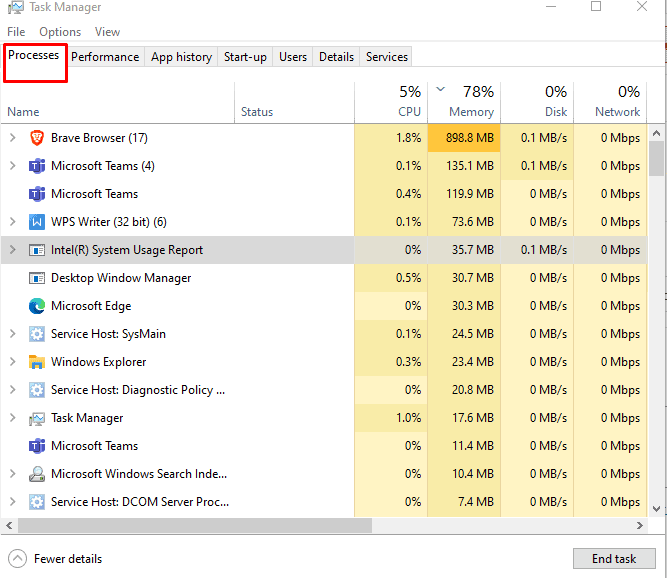Click the 1.0% CPU value for Task Manager

408,418
